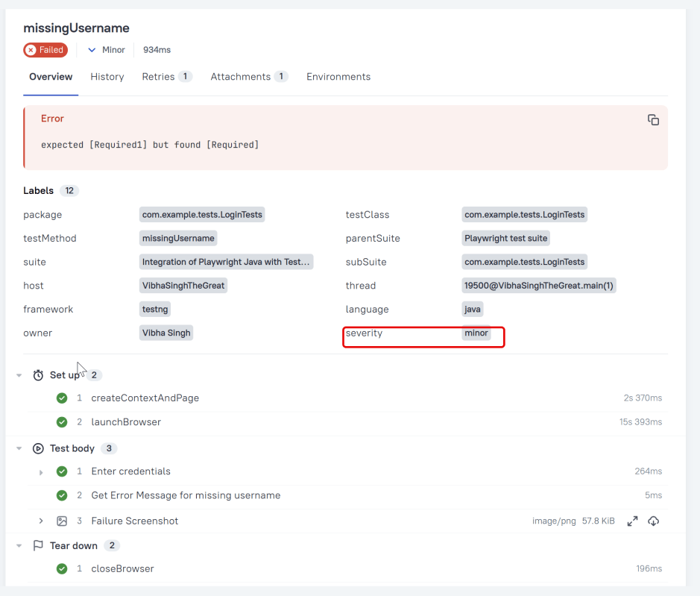Viewport: 700px width, 596px height.
Task: Click the Set up stopwatch icon
Action: [39, 375]
